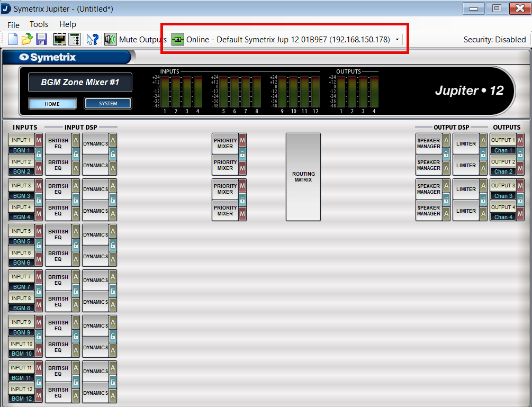
Task: Toggle the A button on Input 3's British EQ
Action: point(76,186)
